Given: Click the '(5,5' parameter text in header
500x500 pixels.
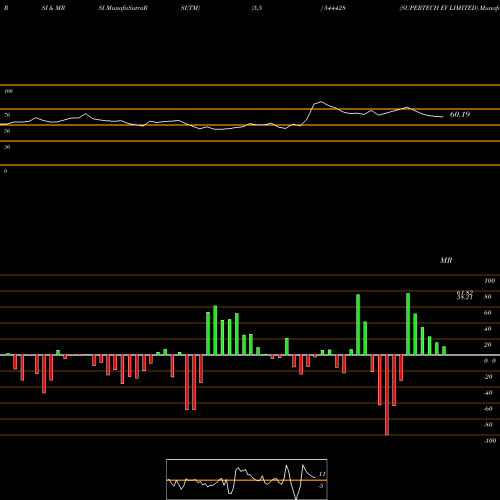Looking at the screenshot, I should [257, 8].
